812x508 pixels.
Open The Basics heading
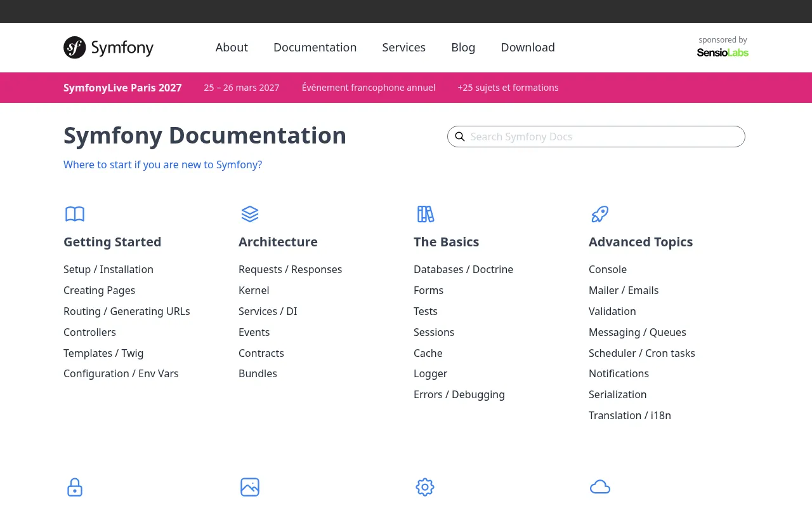[x=446, y=242]
